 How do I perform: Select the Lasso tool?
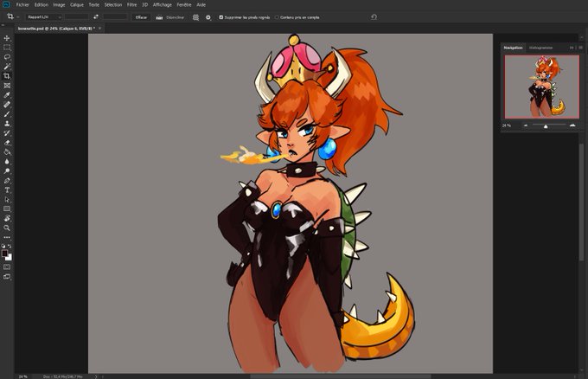(7, 57)
